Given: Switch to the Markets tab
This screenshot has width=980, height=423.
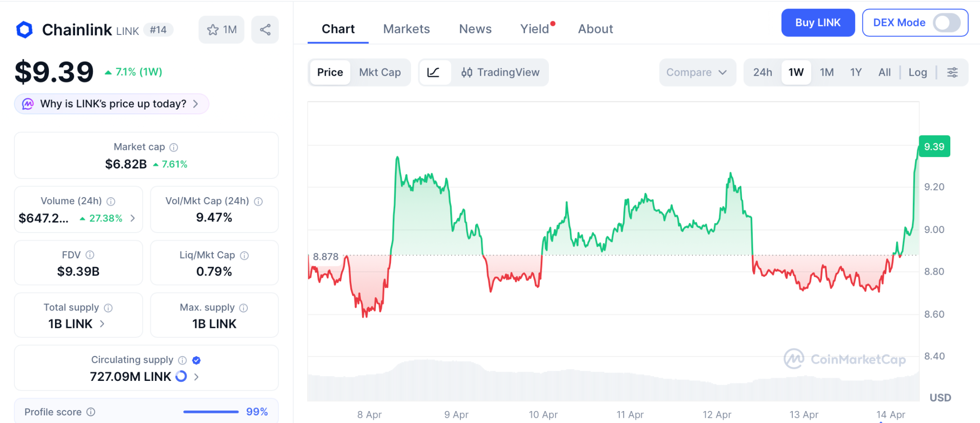Looking at the screenshot, I should [x=406, y=29].
